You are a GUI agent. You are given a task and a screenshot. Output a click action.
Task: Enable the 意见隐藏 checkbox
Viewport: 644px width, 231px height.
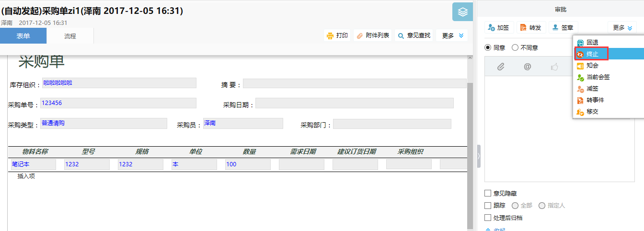click(x=488, y=193)
